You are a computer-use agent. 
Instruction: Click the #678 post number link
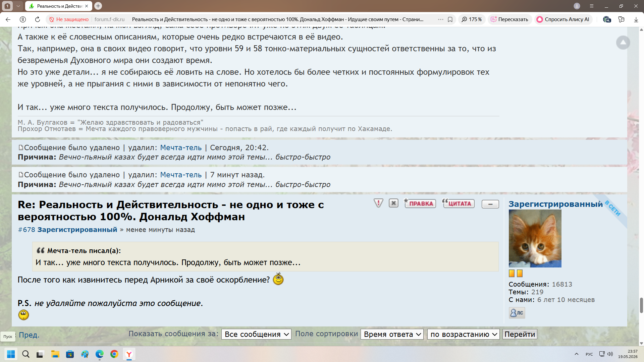pos(26,230)
